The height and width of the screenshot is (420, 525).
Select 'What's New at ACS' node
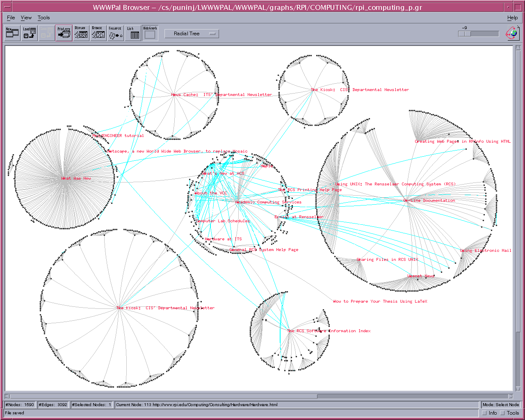pyautogui.click(x=223, y=173)
